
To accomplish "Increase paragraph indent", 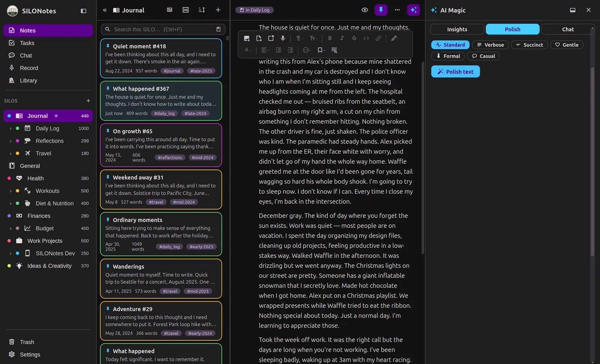I will [x=290, y=50].
